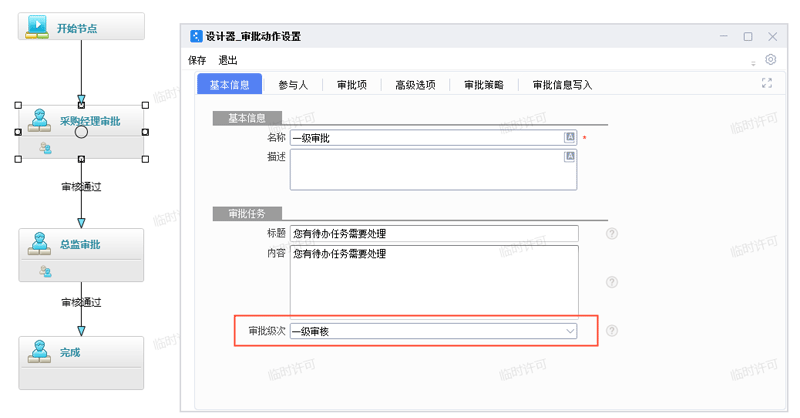This screenshot has width=800, height=418.
Task: Click the 描述 text area
Action: [x=433, y=169]
